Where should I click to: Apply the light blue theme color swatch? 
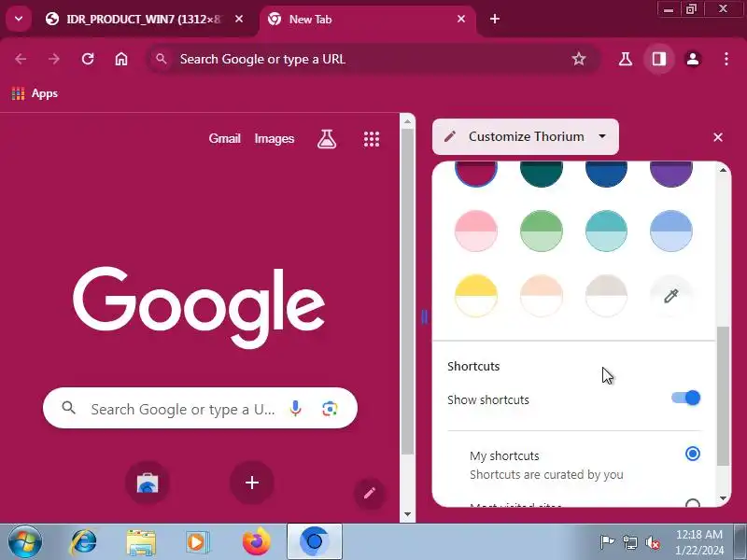tap(670, 231)
